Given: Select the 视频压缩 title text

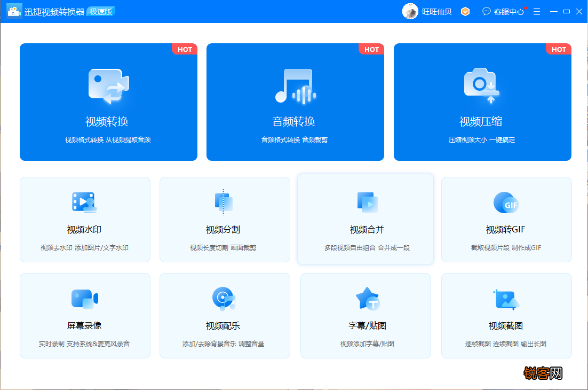Looking at the screenshot, I should tap(481, 121).
